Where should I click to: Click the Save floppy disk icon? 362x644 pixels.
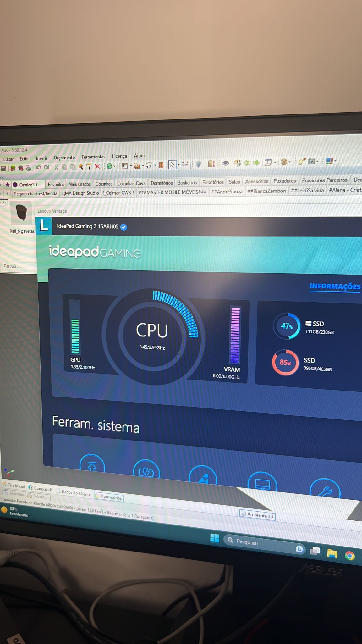point(3,169)
